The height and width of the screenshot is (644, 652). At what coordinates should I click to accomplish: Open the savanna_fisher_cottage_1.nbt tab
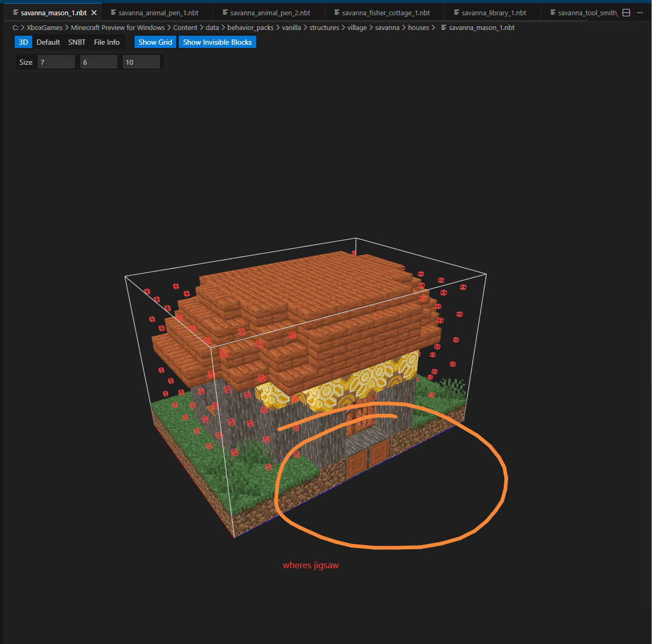(385, 13)
